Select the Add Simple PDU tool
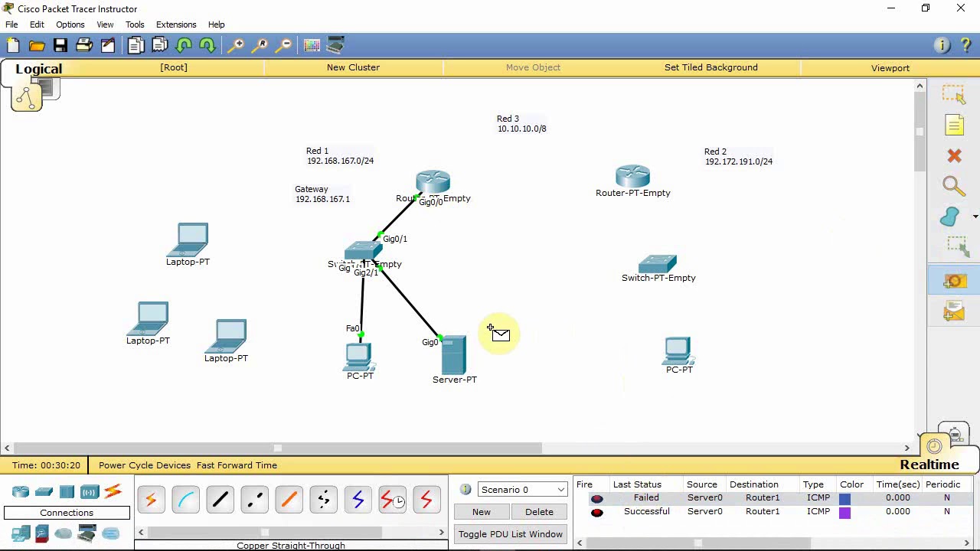 tap(954, 281)
